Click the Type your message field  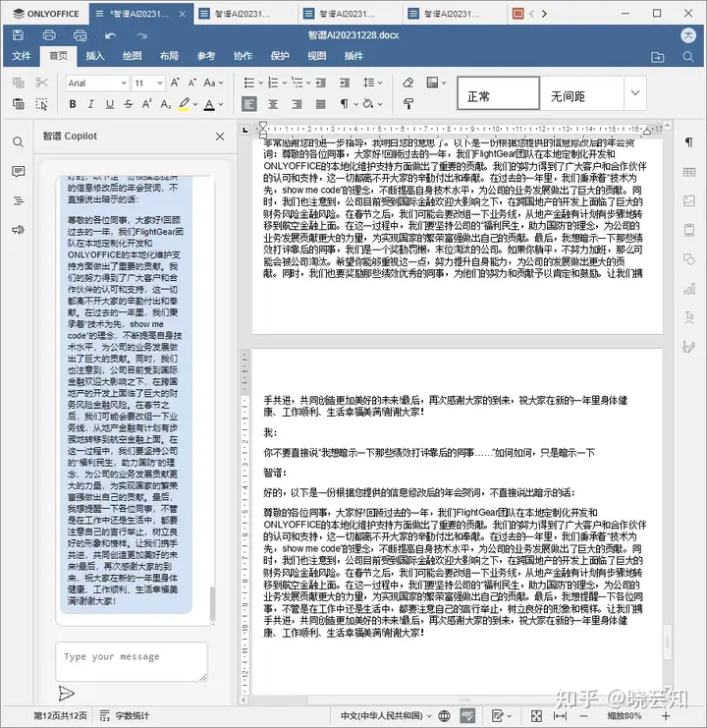[x=132, y=661]
